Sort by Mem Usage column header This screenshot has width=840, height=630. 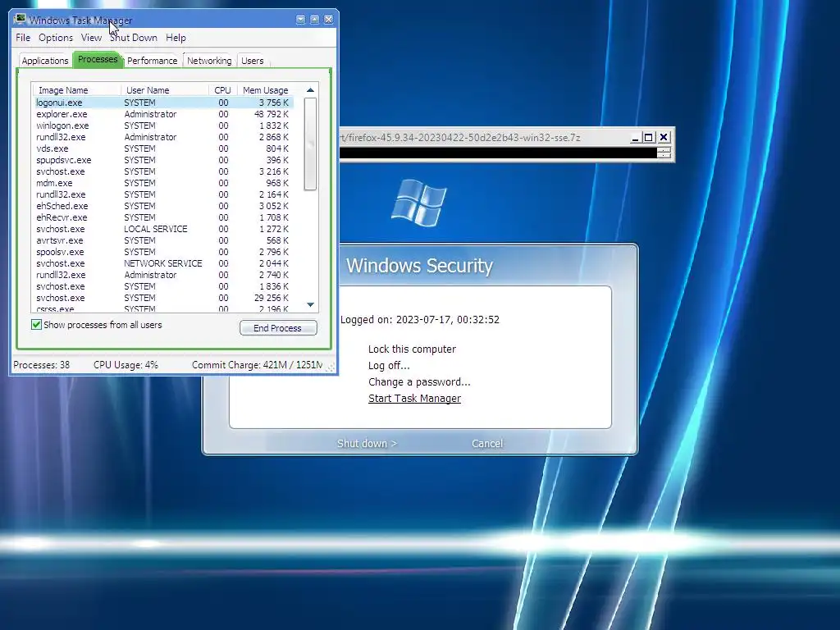265,90
